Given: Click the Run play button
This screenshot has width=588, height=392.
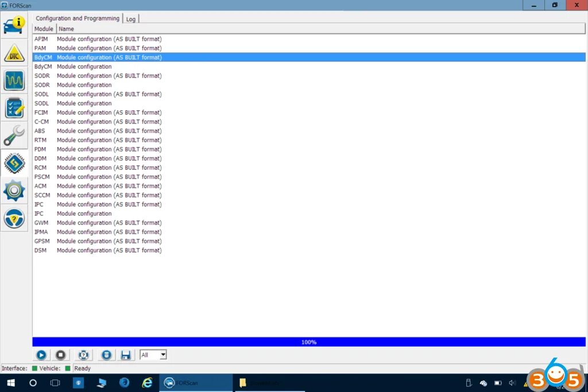Looking at the screenshot, I should point(41,355).
